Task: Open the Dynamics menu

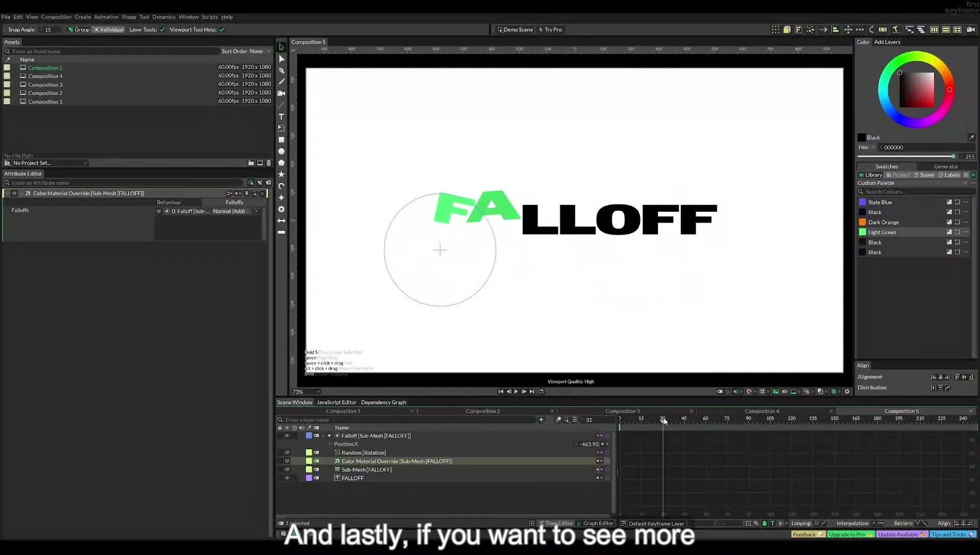Action: click(164, 17)
